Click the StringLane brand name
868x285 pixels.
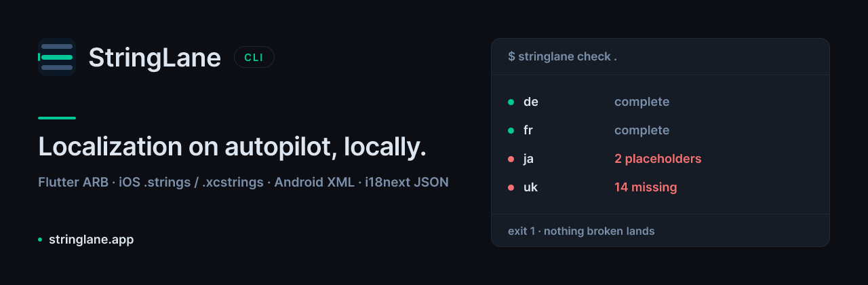(x=155, y=58)
